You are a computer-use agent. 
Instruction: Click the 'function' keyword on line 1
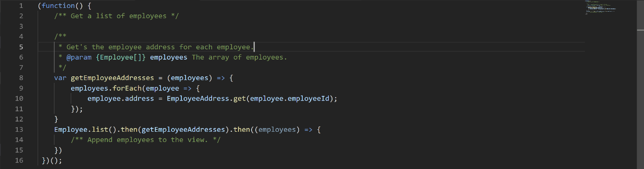tap(59, 6)
